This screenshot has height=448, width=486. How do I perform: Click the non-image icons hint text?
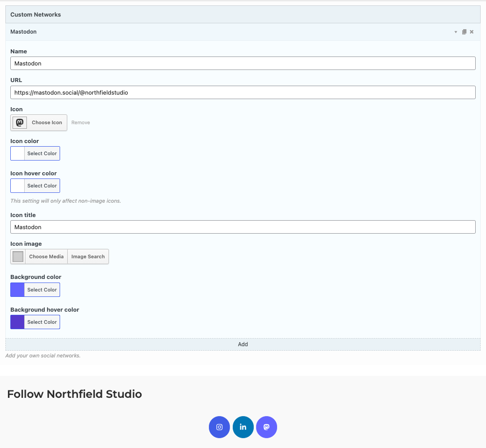click(x=66, y=201)
